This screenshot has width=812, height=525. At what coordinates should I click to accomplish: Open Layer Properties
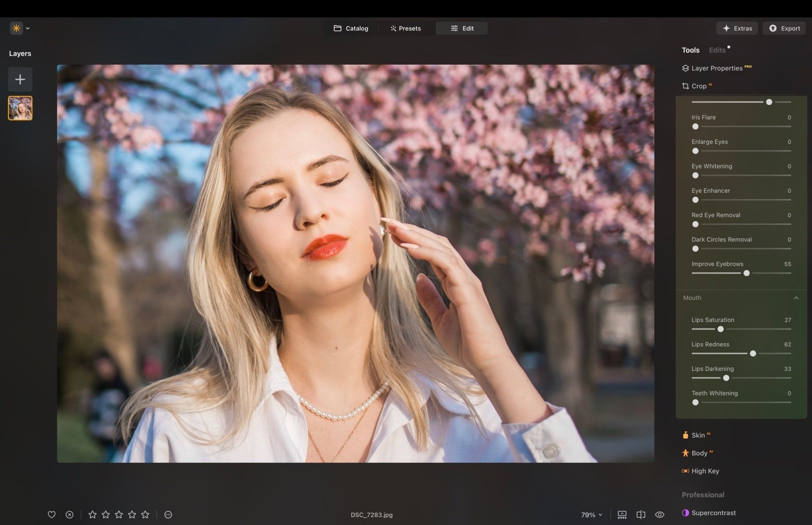point(717,68)
